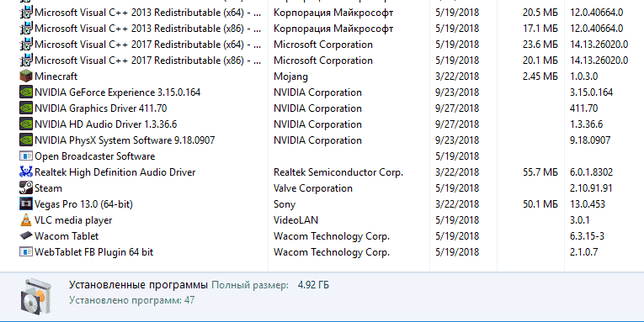Click the Установленные программы heading
644x322 pixels.
(x=138, y=285)
